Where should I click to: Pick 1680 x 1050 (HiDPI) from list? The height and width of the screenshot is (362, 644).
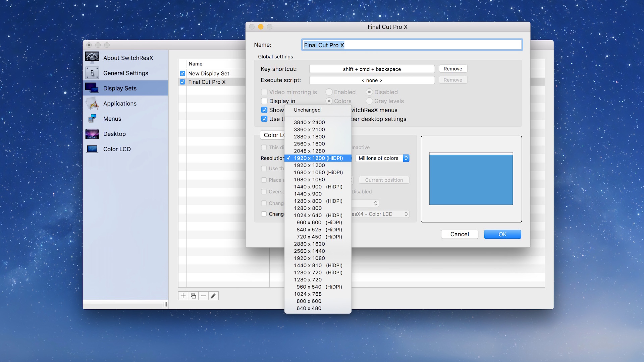point(318,172)
